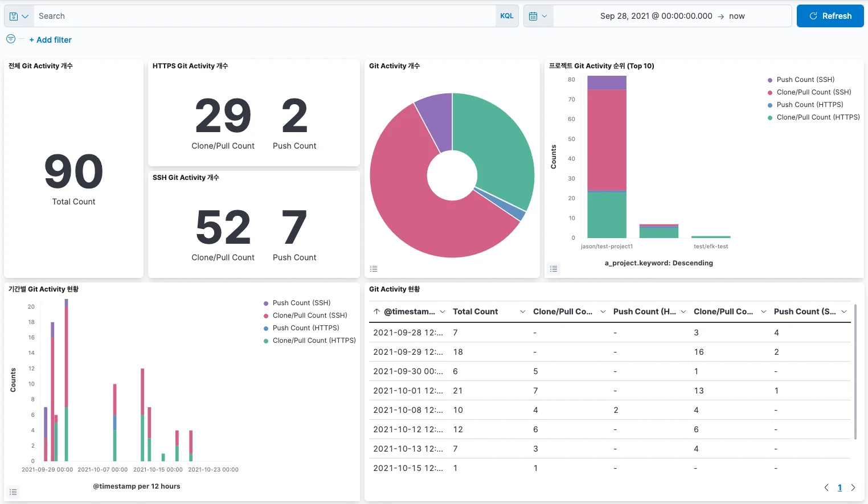Screen dimensions: 868x504
Task: Go to next table page arrow
Action: pos(853,487)
